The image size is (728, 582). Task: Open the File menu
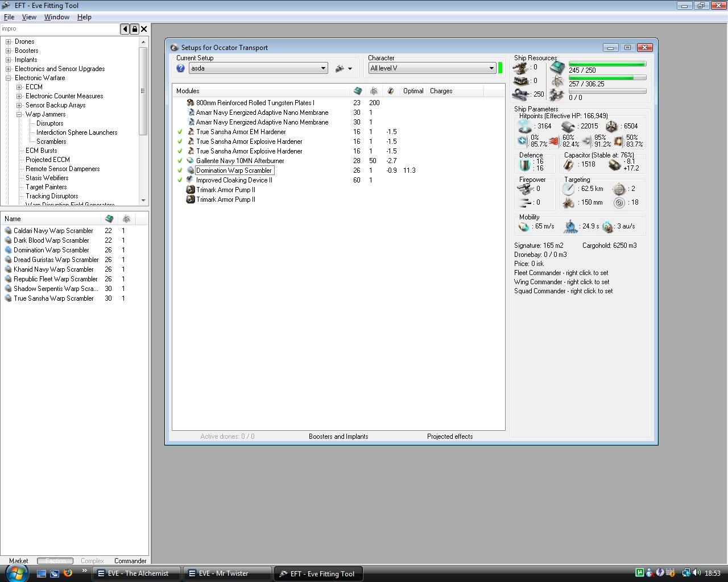point(9,17)
